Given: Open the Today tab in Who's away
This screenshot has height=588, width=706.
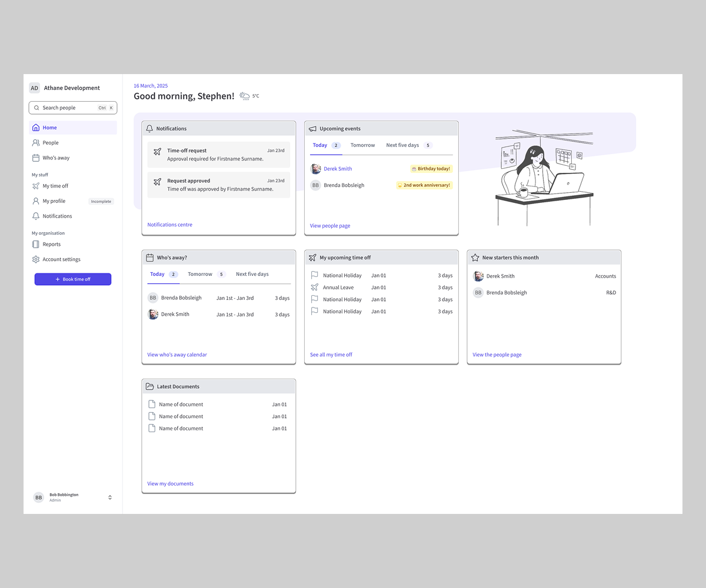Looking at the screenshot, I should coord(157,274).
